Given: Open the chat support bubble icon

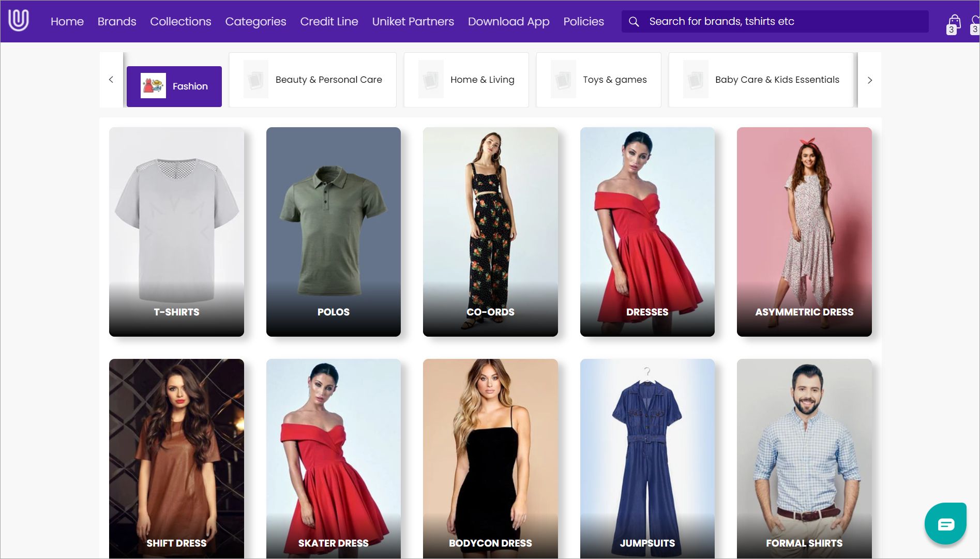Looking at the screenshot, I should tap(945, 524).
